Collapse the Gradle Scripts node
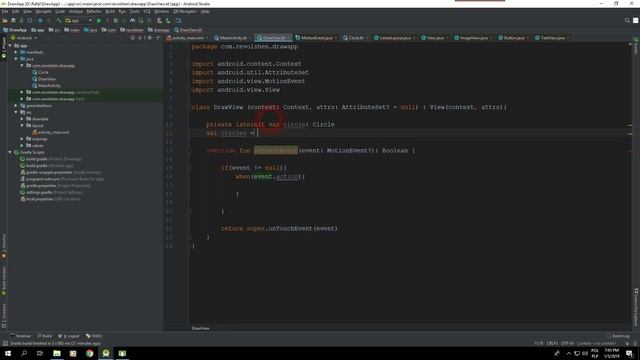 point(10,152)
